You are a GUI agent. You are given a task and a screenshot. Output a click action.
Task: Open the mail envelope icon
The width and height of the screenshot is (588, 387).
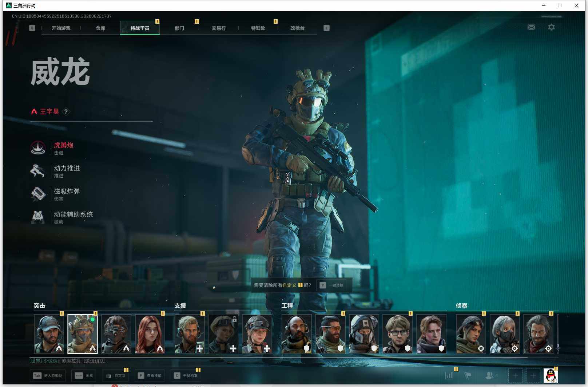tap(531, 27)
